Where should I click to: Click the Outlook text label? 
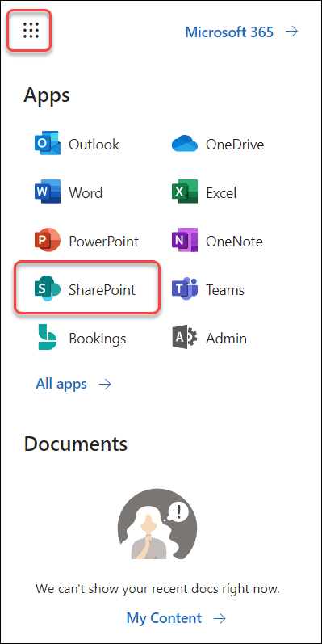click(x=94, y=144)
